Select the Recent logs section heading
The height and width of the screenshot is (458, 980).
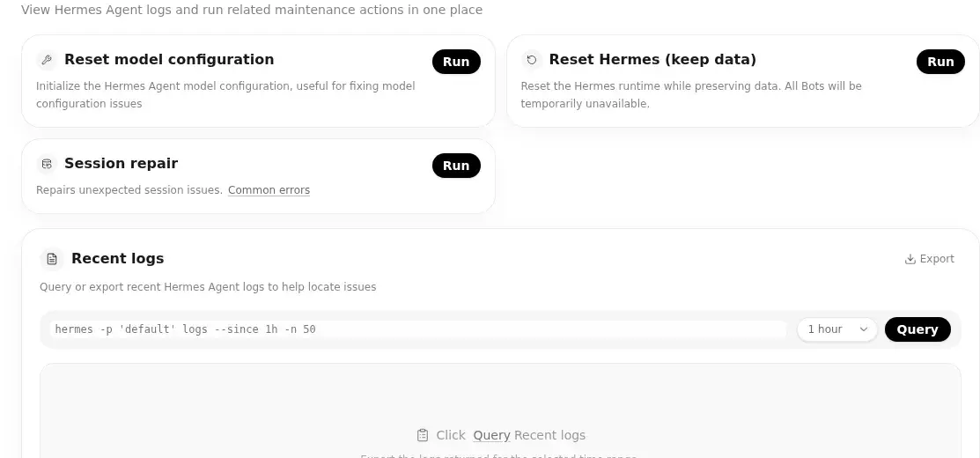tap(117, 258)
